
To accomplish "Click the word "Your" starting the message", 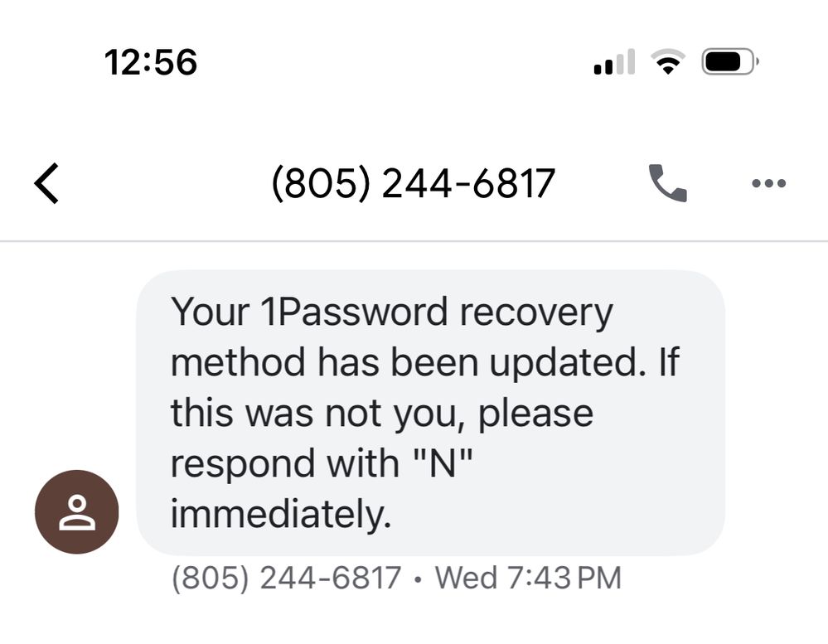I will tap(210, 312).
